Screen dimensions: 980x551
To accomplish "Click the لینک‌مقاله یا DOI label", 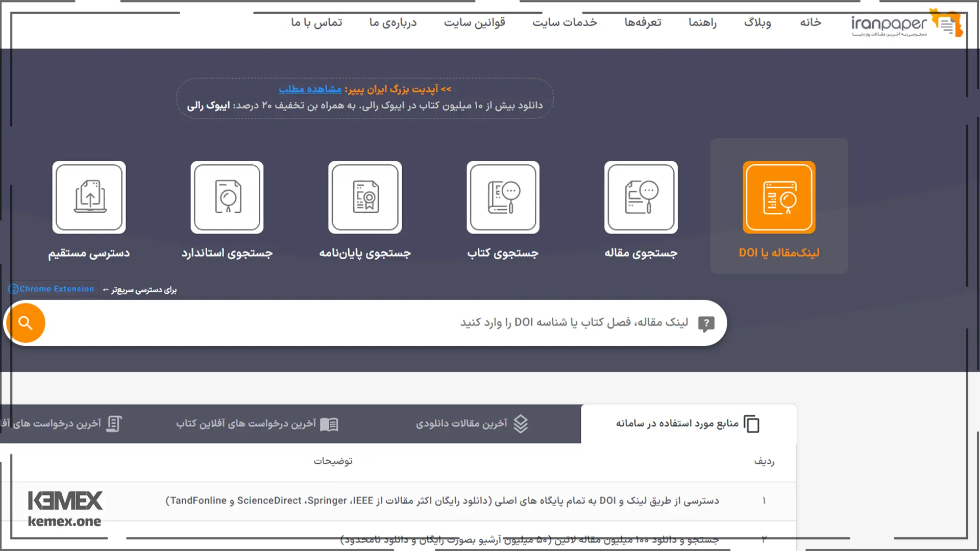I will point(779,253).
